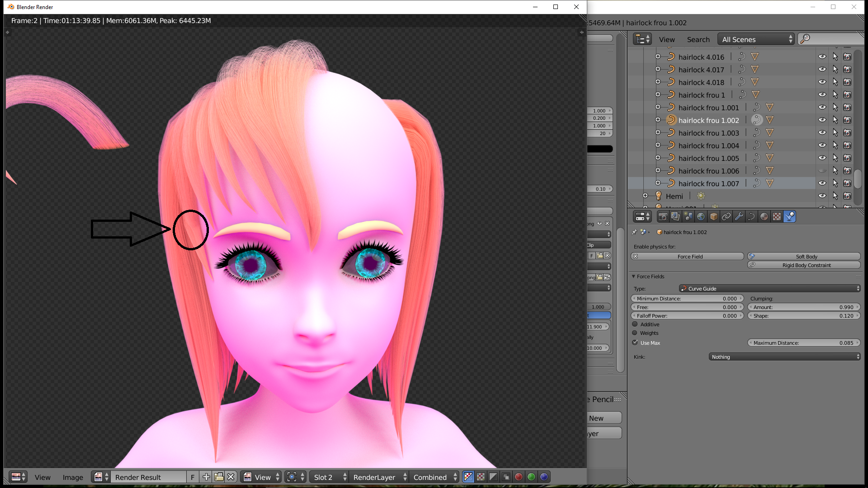This screenshot has height=488, width=868.
Task: Open the Texture properties tab
Action: 777,216
